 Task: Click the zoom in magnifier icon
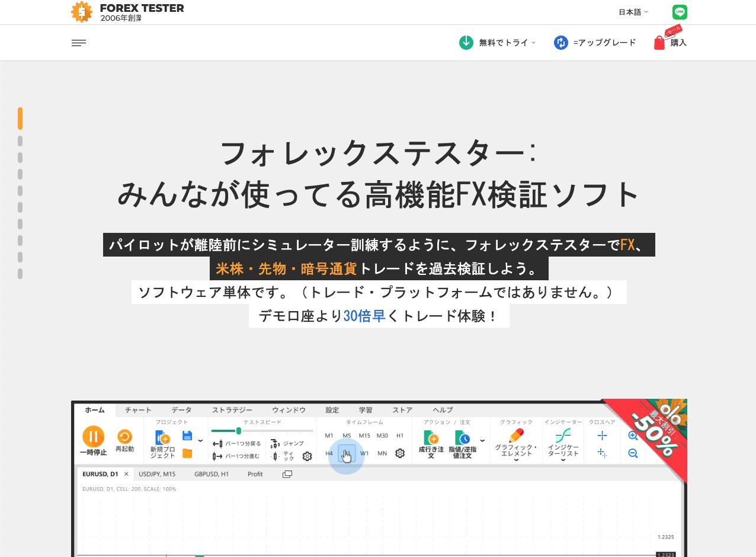coord(632,436)
